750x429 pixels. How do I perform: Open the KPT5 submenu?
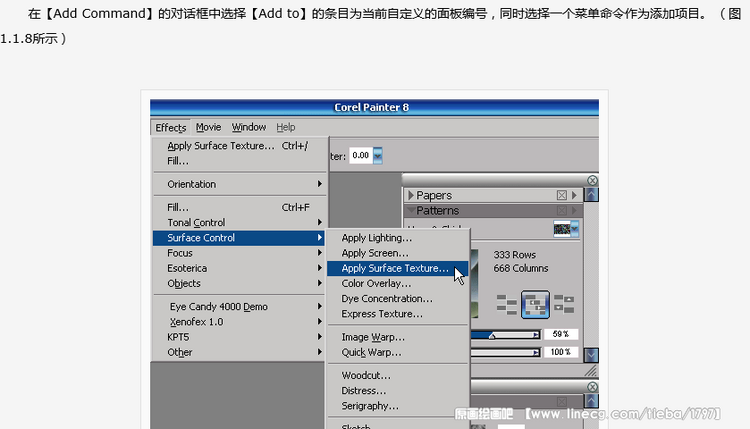[x=239, y=337]
